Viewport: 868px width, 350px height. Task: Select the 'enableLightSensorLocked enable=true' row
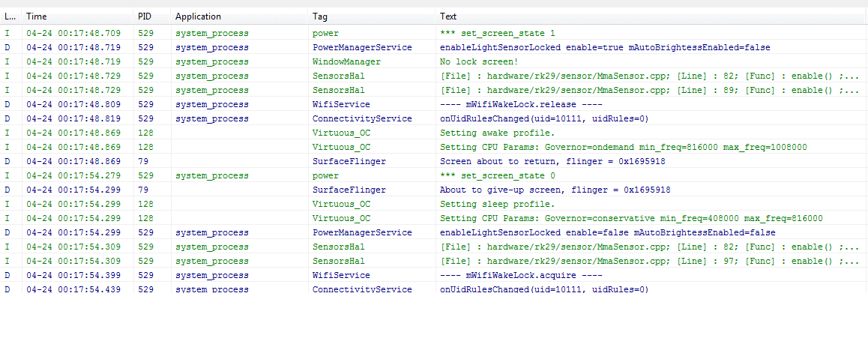434,48
